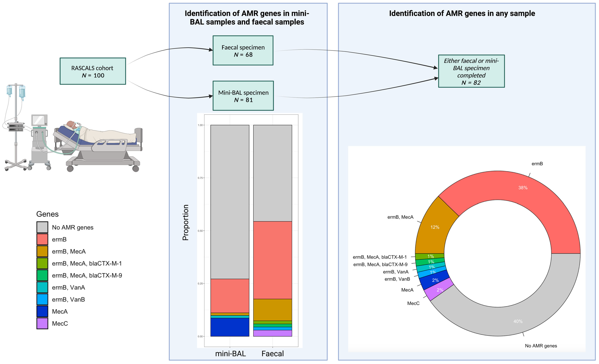Select the red ermB legend swatch
Viewport: 599px width, 364px height.
42,239
